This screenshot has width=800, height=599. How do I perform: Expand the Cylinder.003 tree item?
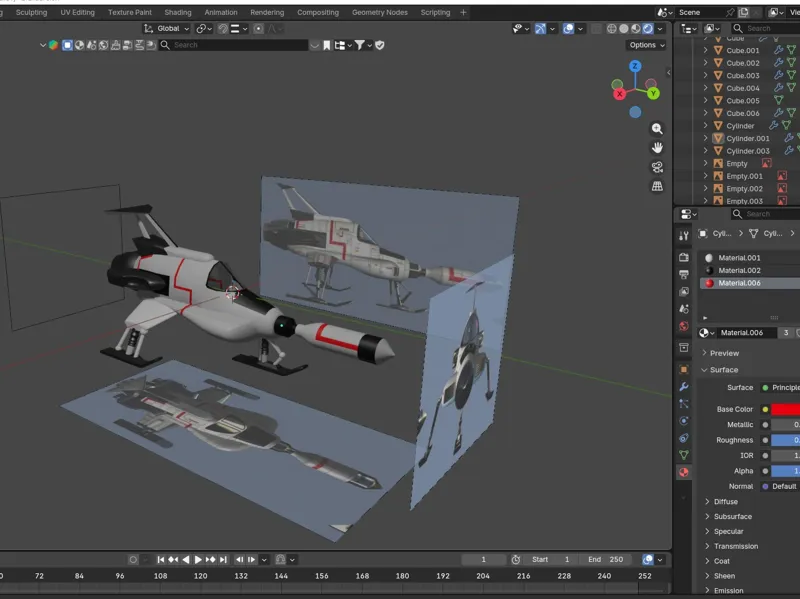(x=705, y=151)
